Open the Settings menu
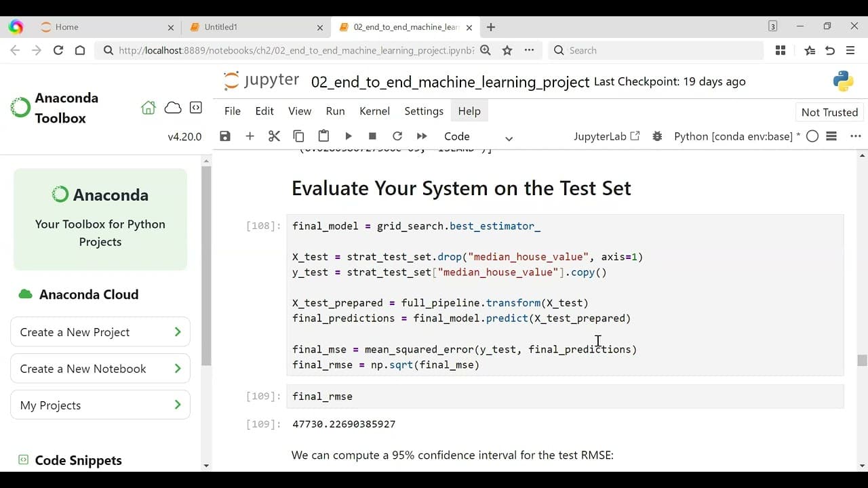 (x=424, y=111)
